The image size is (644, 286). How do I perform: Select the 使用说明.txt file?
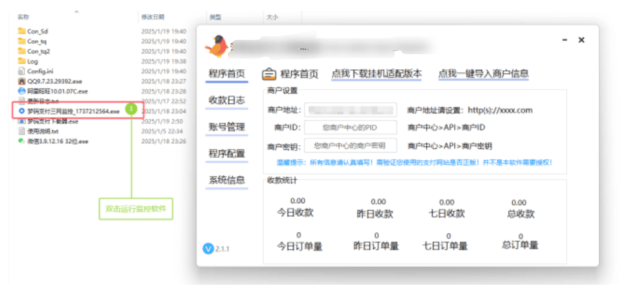(x=39, y=131)
